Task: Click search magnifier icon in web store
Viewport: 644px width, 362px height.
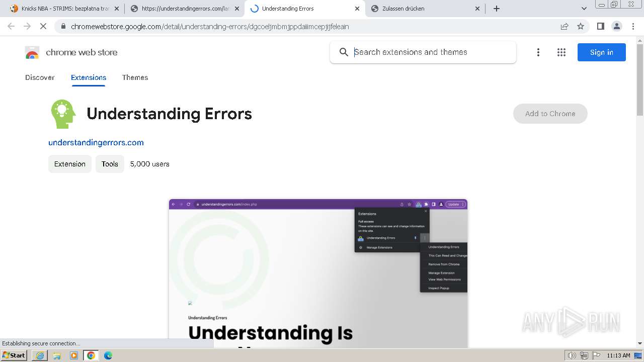Action: [x=344, y=52]
